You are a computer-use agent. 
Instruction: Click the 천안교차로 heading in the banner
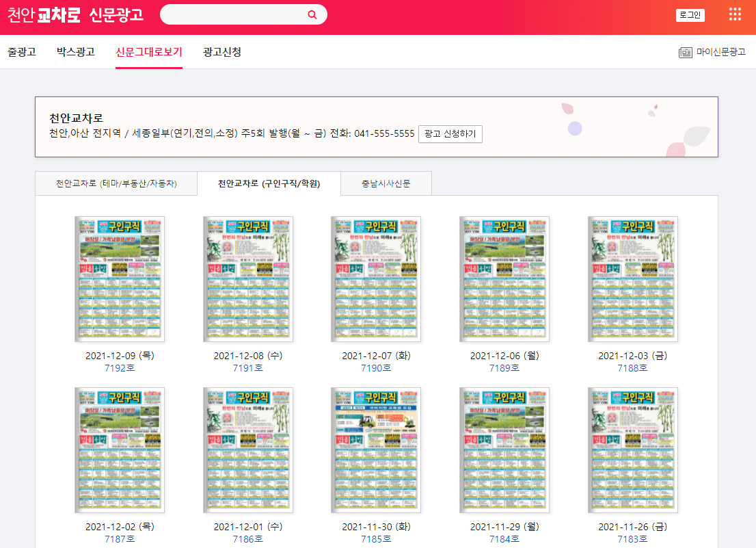click(76, 118)
